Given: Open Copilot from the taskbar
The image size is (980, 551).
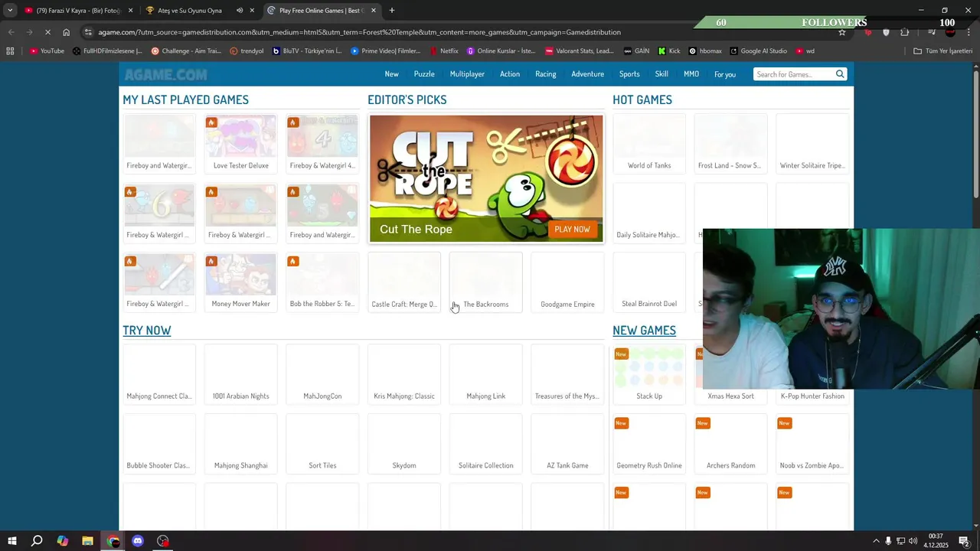Looking at the screenshot, I should (x=62, y=541).
